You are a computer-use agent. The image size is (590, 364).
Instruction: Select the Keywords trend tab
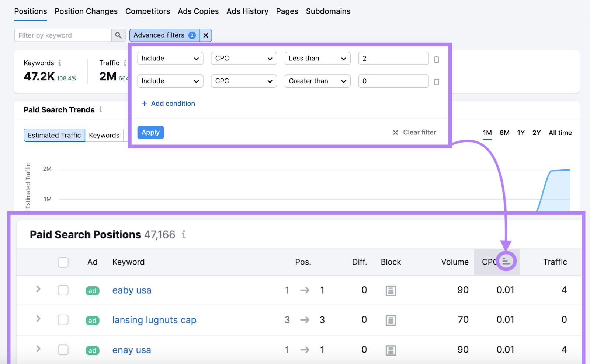(104, 135)
